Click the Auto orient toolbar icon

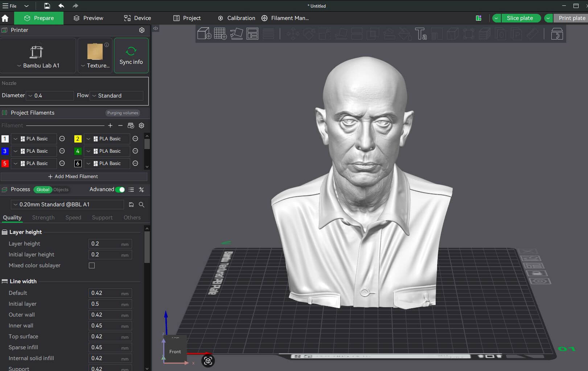[x=237, y=34]
